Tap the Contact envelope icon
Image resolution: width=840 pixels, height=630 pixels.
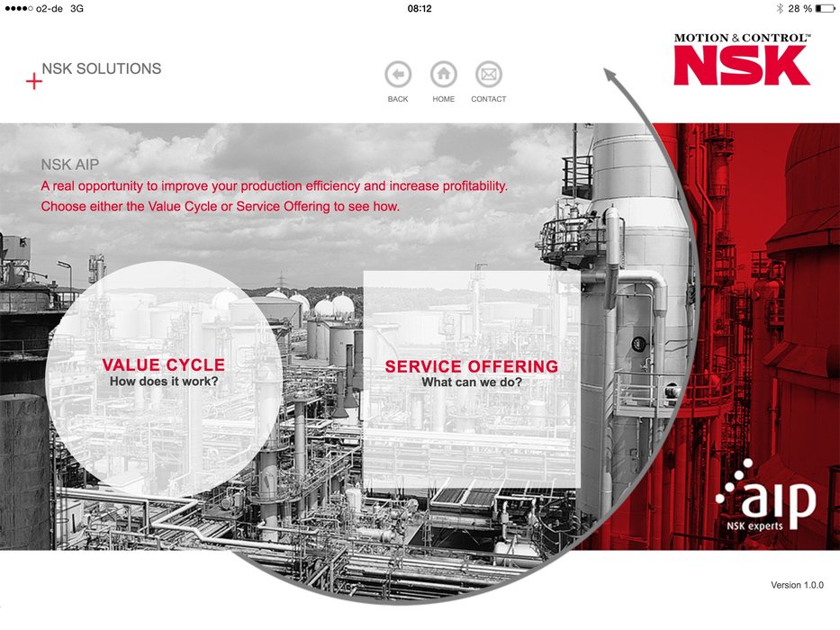(489, 75)
